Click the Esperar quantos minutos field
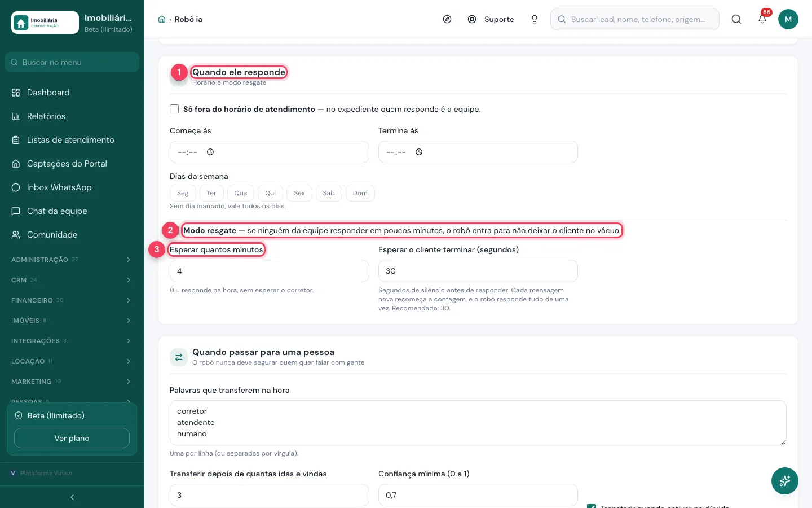812x508 pixels. [270, 271]
